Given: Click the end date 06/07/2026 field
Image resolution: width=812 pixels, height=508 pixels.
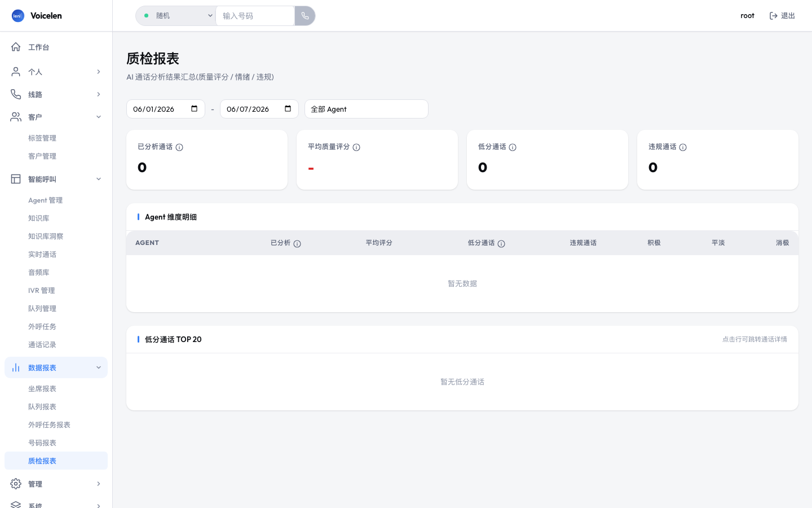Looking at the screenshot, I should tap(259, 109).
